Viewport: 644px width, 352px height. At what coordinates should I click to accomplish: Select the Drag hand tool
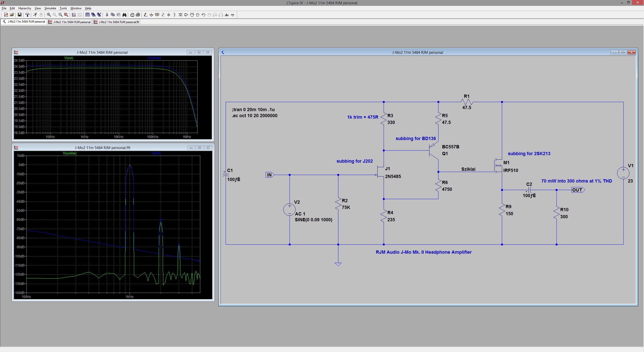198,15
